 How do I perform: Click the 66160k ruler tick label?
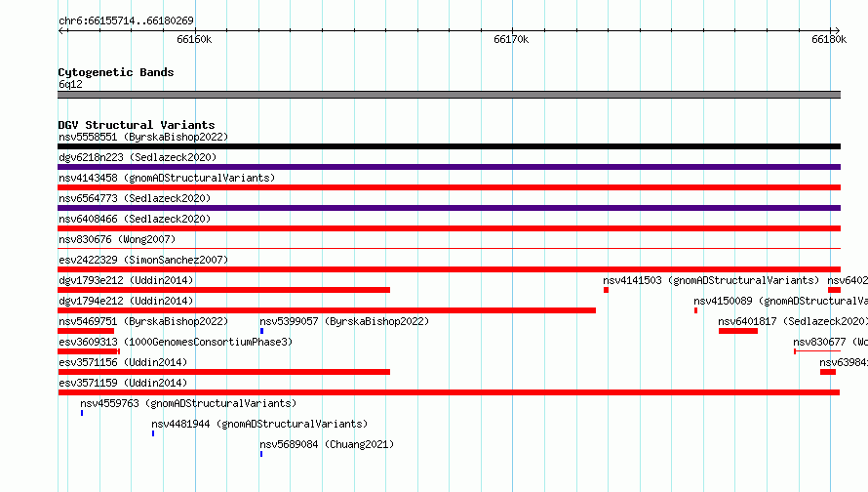(194, 39)
